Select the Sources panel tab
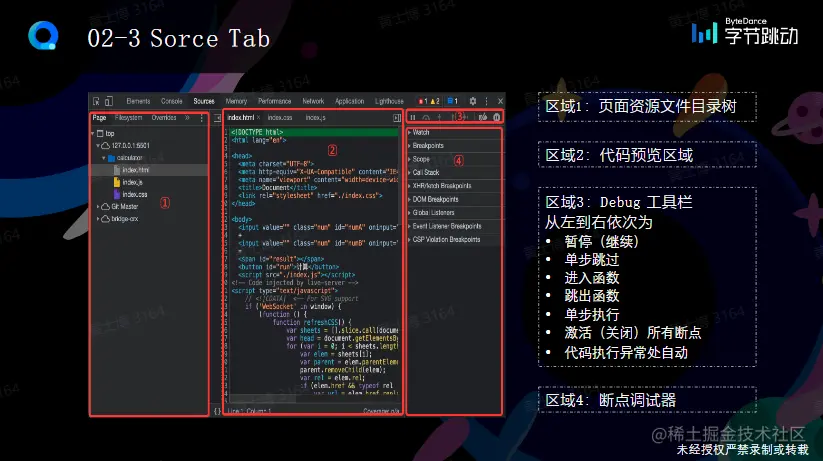823x461 pixels. pyautogui.click(x=204, y=101)
